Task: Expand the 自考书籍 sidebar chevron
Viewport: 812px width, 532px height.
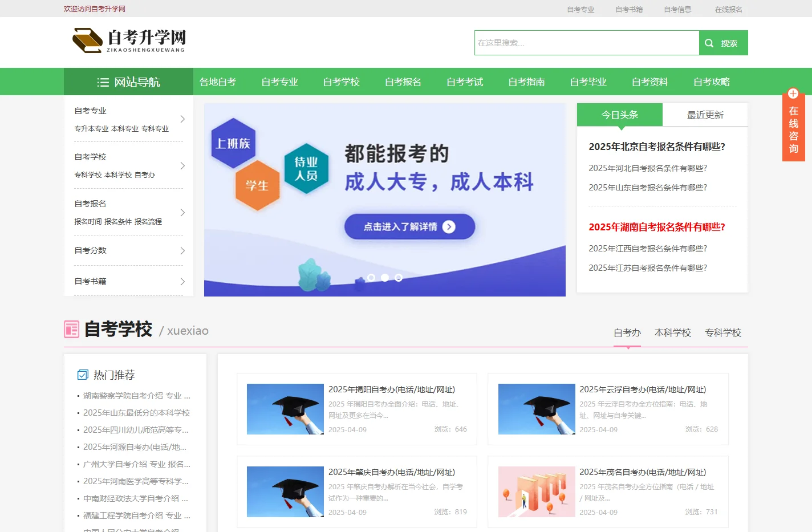Action: coord(182,282)
